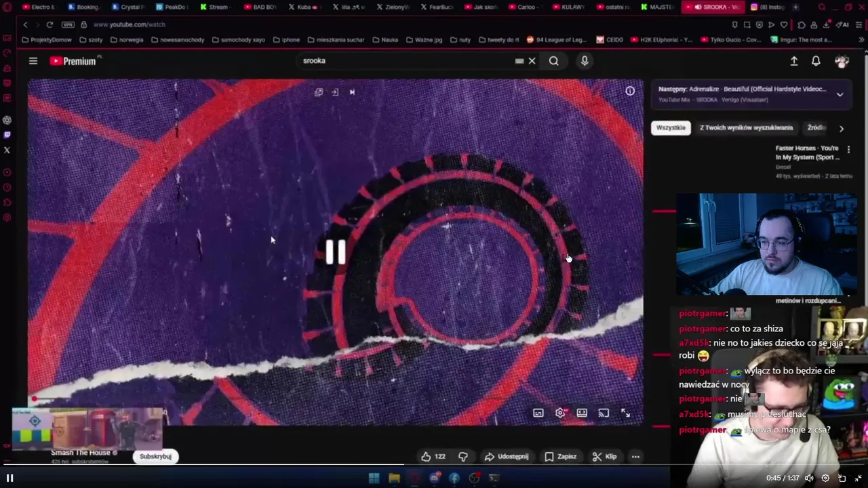Image resolution: width=868 pixels, height=488 pixels.
Task: Open Faster Horses recommended video
Action: (807, 152)
